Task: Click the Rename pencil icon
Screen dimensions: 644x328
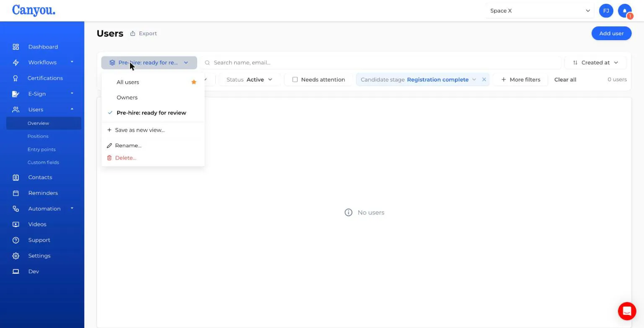Action: click(109, 146)
